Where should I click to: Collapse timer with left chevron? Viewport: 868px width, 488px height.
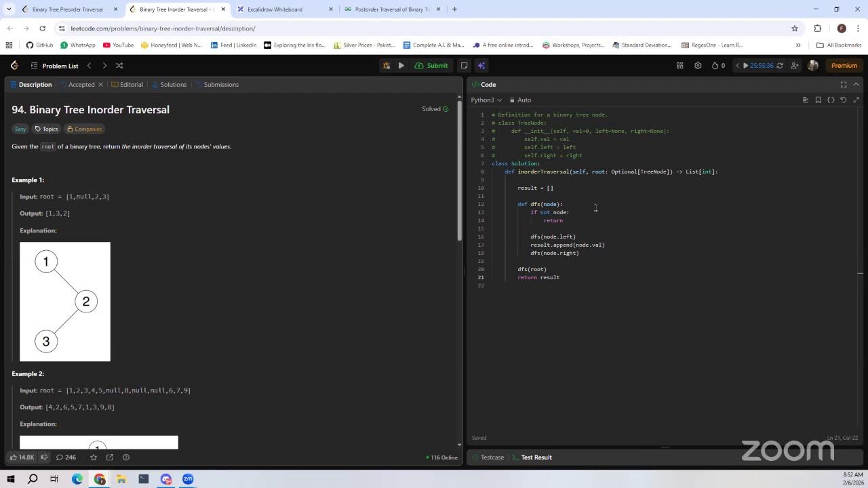[x=738, y=66]
